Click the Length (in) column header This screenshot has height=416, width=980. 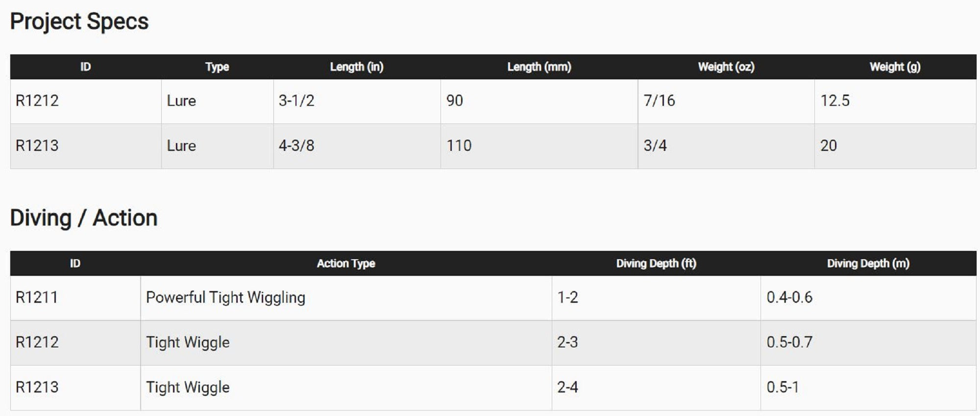tap(356, 67)
